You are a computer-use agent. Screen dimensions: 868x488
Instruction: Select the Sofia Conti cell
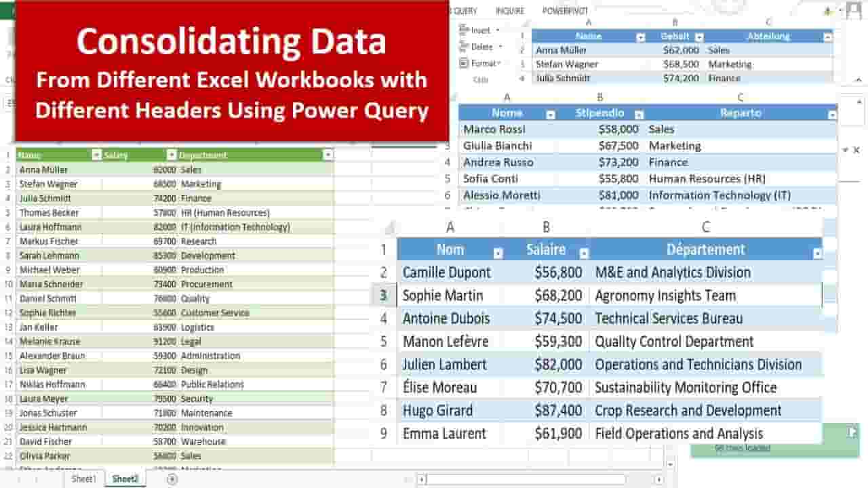coord(507,179)
